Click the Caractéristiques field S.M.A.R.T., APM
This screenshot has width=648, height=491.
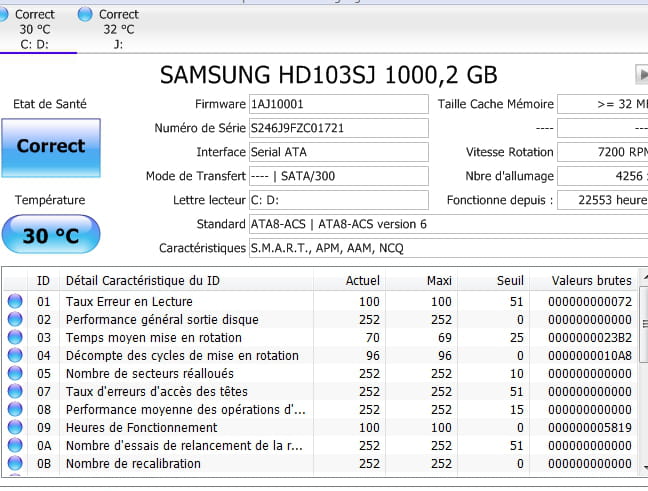pyautogui.click(x=448, y=248)
